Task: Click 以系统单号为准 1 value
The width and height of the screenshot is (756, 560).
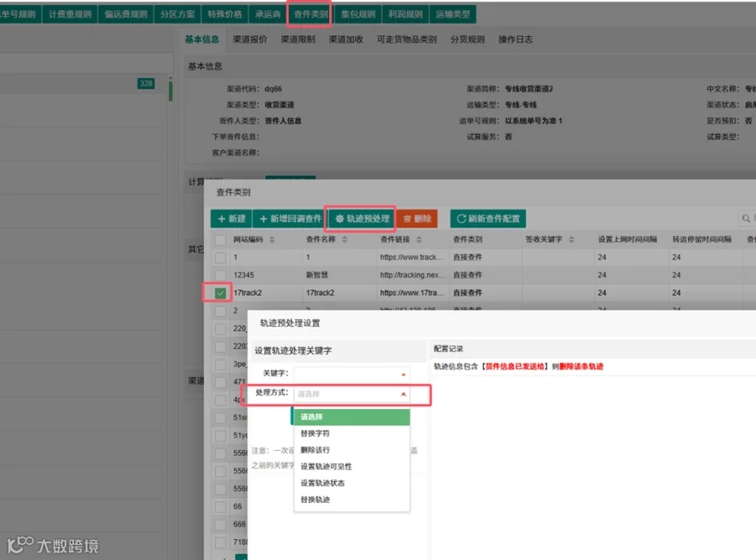Action: [533, 121]
